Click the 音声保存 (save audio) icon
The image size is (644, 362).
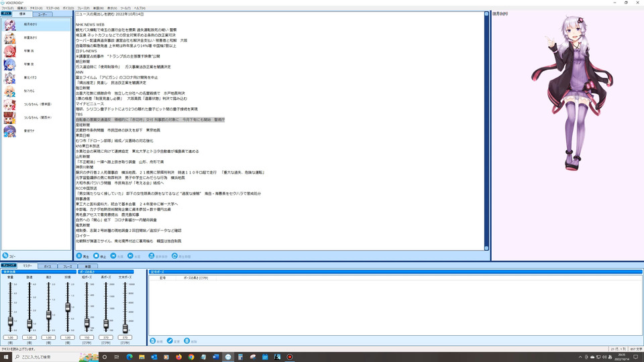point(151,255)
